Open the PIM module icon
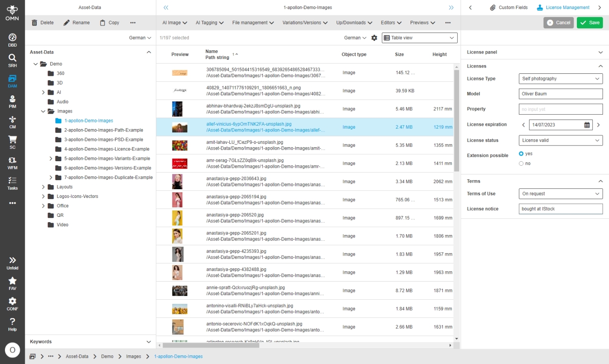The height and width of the screenshot is (364, 609). 12,101
